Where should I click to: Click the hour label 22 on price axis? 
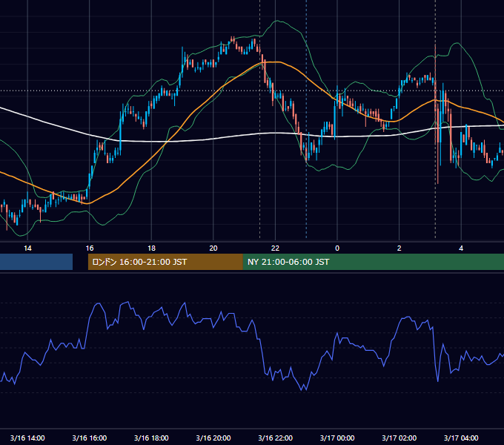[275, 248]
